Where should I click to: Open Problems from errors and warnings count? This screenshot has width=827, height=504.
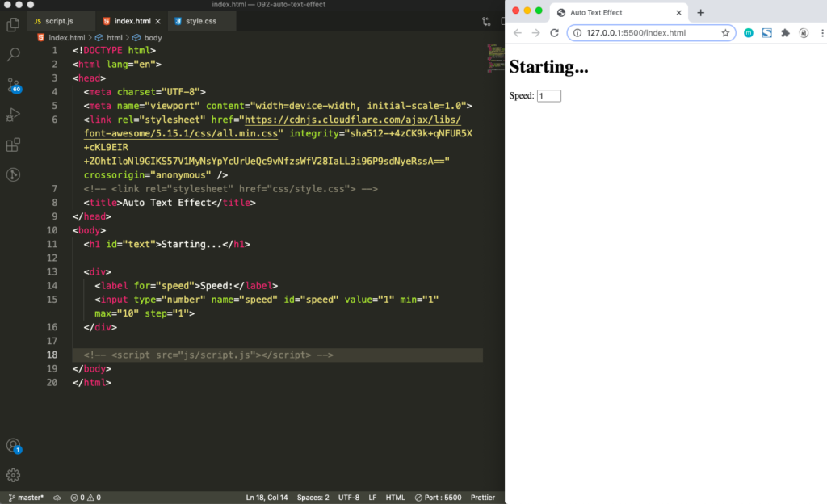click(86, 498)
